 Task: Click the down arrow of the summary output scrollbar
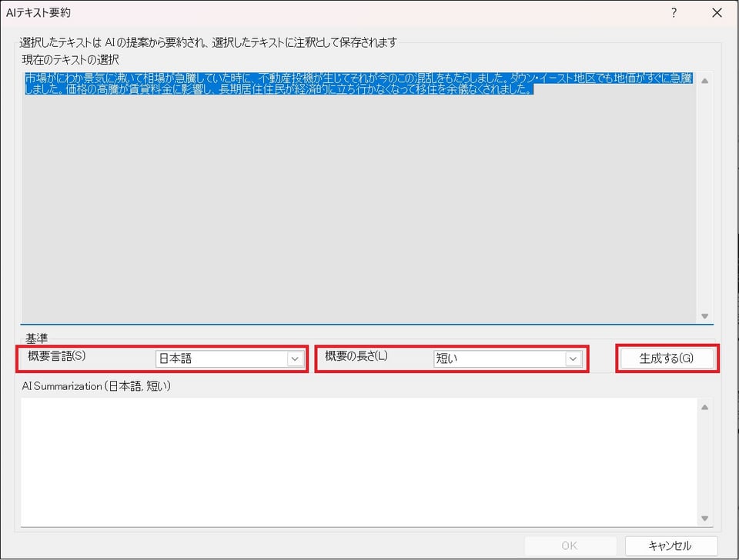pos(704,518)
